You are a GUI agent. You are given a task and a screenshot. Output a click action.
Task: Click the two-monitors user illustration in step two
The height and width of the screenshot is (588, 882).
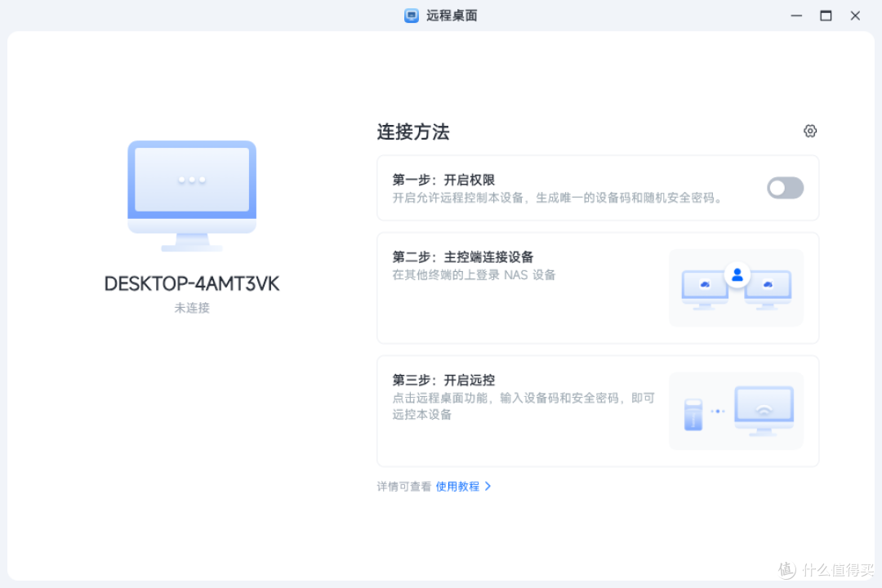tap(736, 287)
